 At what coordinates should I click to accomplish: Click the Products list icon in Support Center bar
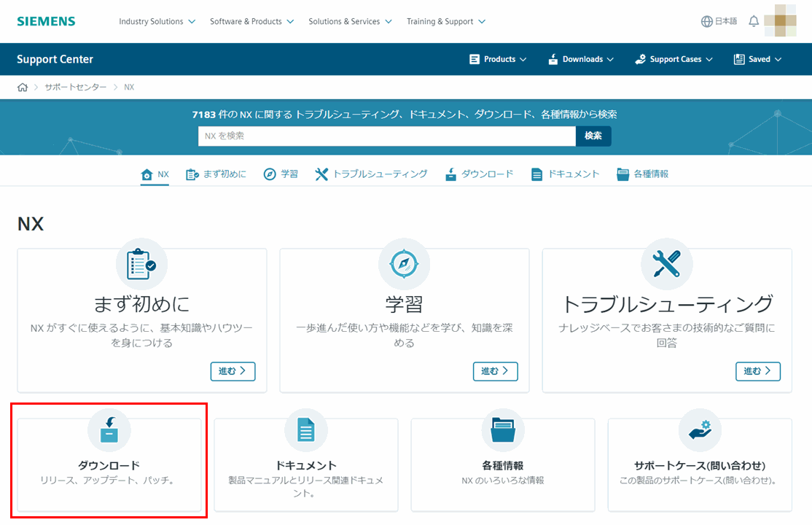[x=474, y=59]
